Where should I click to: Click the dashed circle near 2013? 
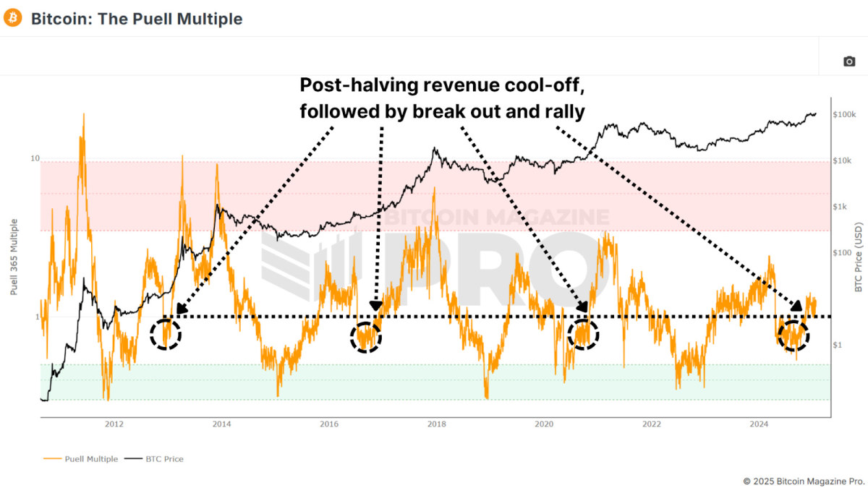(x=166, y=334)
